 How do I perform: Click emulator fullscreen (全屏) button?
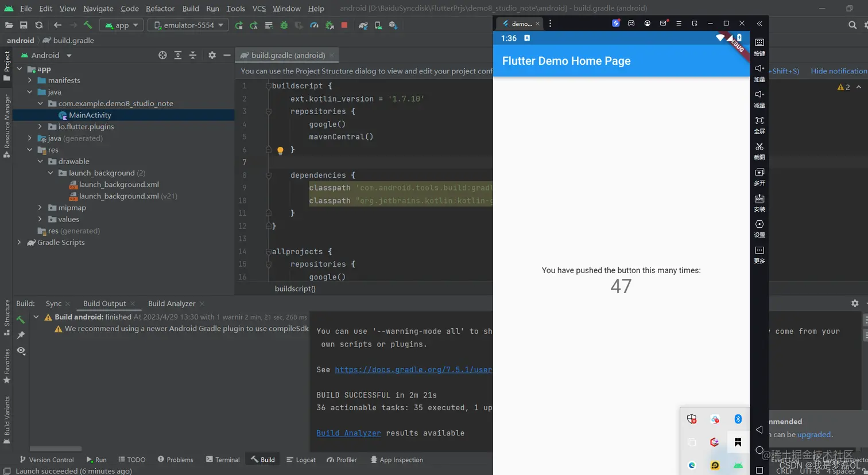pyautogui.click(x=759, y=125)
